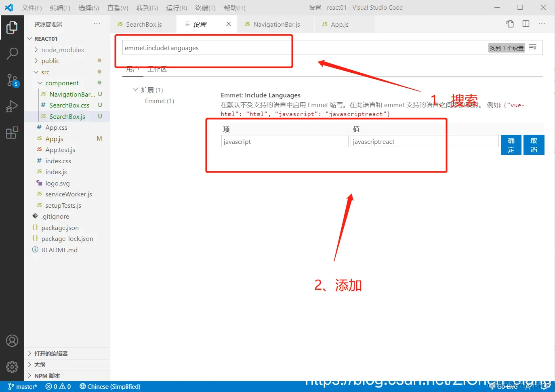This screenshot has width=555, height=392.
Task: Open Run and Debug view
Action: tap(12, 106)
